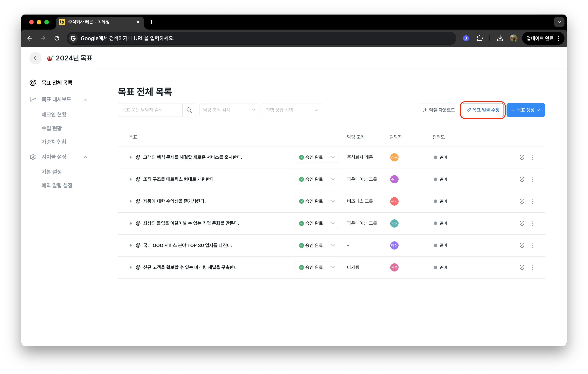Click shield check icon in 최상의 몰입 row
The width and height of the screenshot is (588, 374).
(x=522, y=223)
